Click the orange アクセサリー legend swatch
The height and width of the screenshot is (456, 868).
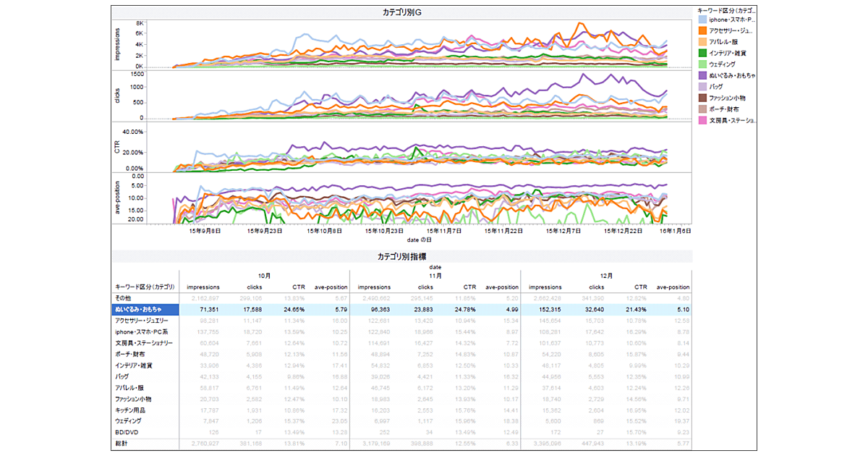pos(702,31)
